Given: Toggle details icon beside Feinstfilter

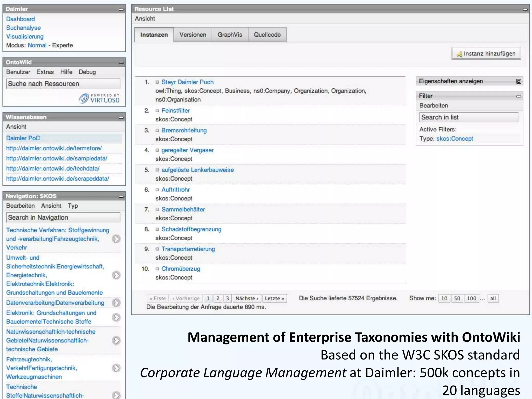Looking at the screenshot, I should (157, 111).
